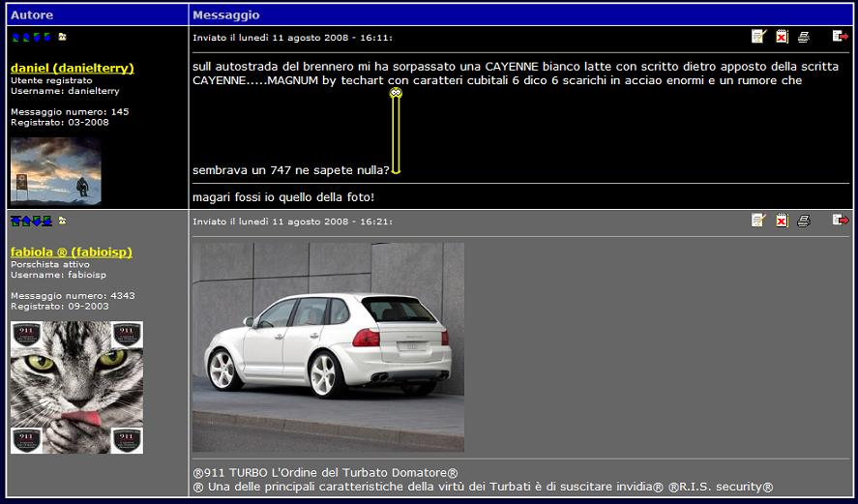Go to next post arrow in daniel's post

click(37, 37)
